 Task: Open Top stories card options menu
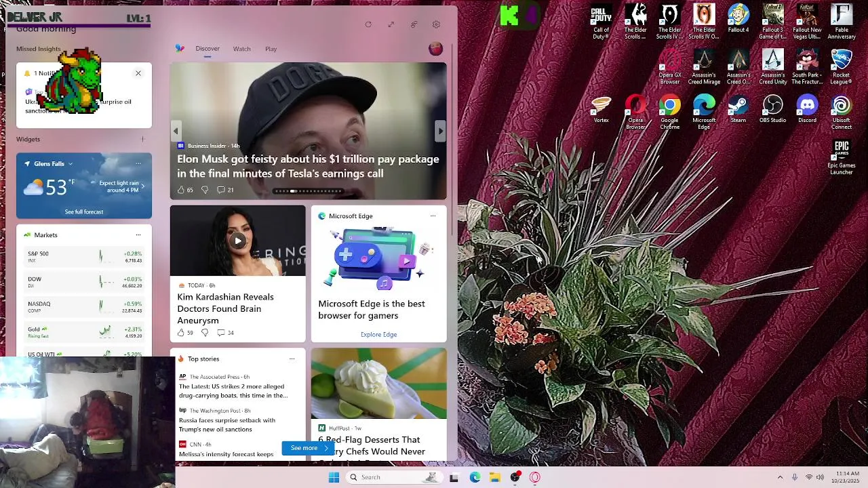point(292,359)
